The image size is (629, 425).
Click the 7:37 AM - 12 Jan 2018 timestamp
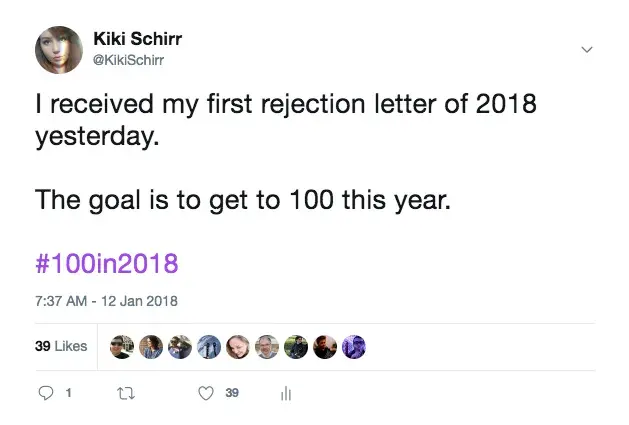pos(107,301)
